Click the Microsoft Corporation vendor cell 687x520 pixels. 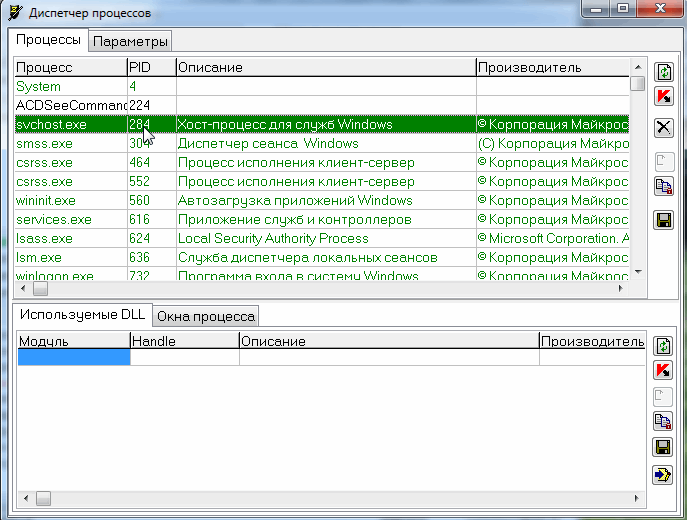click(553, 238)
